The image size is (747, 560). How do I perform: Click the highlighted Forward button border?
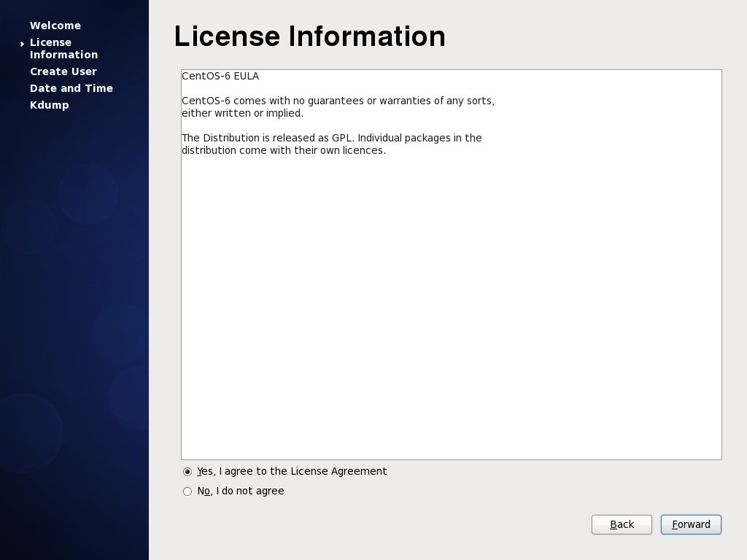click(691, 515)
